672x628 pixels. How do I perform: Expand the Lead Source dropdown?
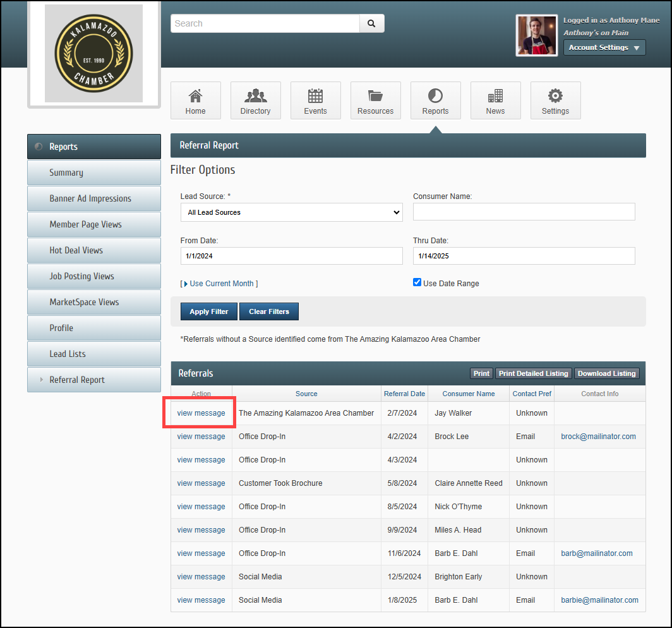(291, 212)
